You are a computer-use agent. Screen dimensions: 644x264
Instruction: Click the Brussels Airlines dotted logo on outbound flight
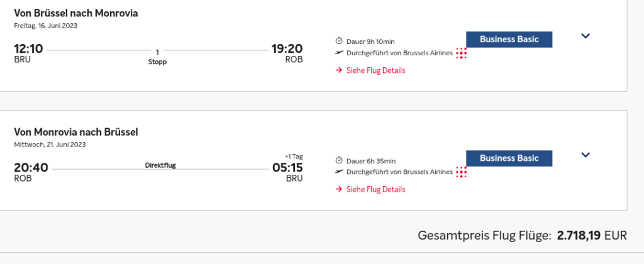462,53
